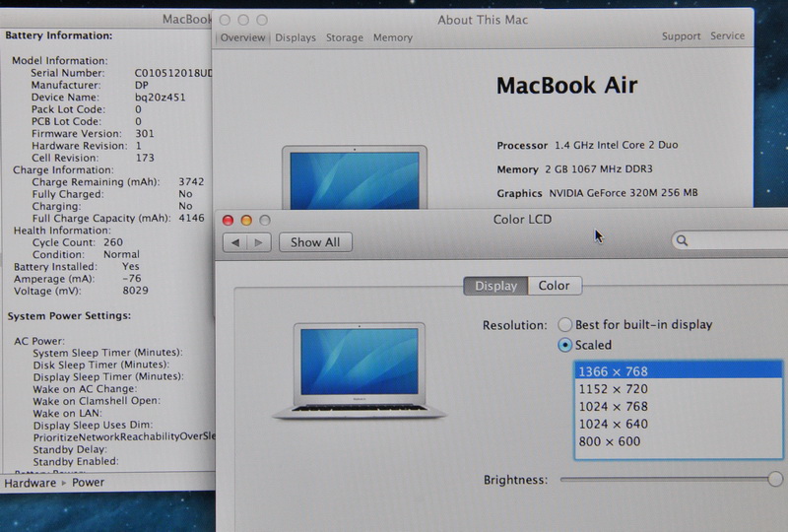This screenshot has height=532, width=788.
Task: Click 'Graphics NVIDIA GeForce 320M' line
Action: point(597,193)
